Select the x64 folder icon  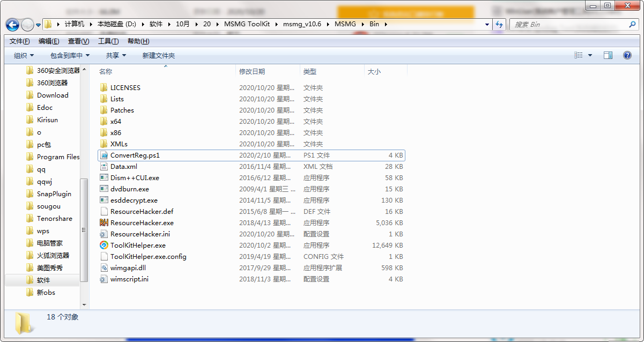[104, 121]
